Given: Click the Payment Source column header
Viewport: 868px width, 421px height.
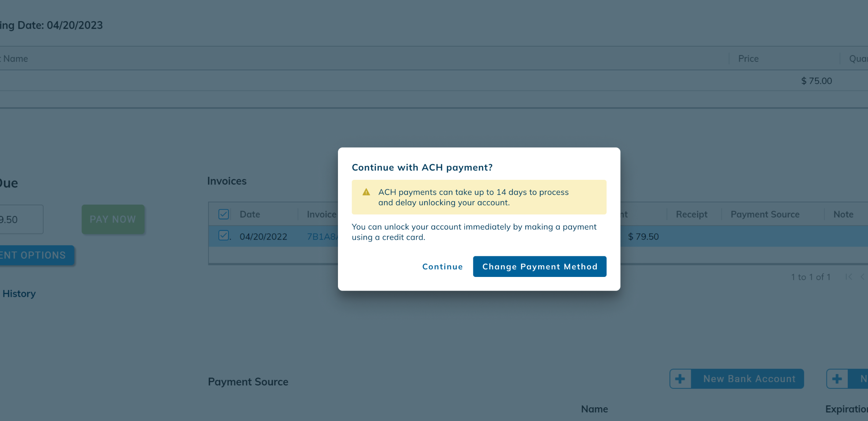Looking at the screenshot, I should 765,214.
